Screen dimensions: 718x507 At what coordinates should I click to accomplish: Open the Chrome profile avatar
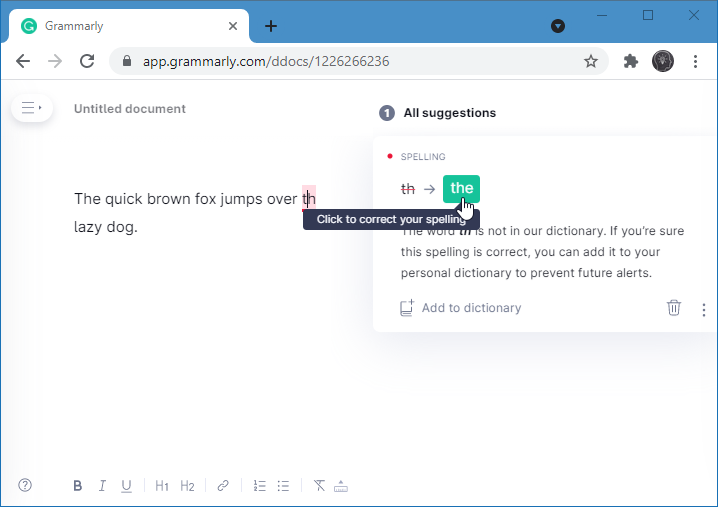(663, 61)
